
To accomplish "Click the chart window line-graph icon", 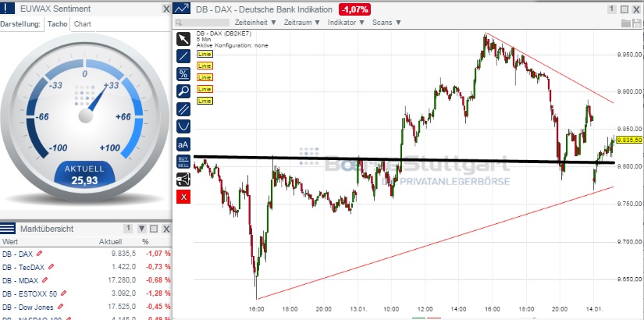I will [x=181, y=9].
